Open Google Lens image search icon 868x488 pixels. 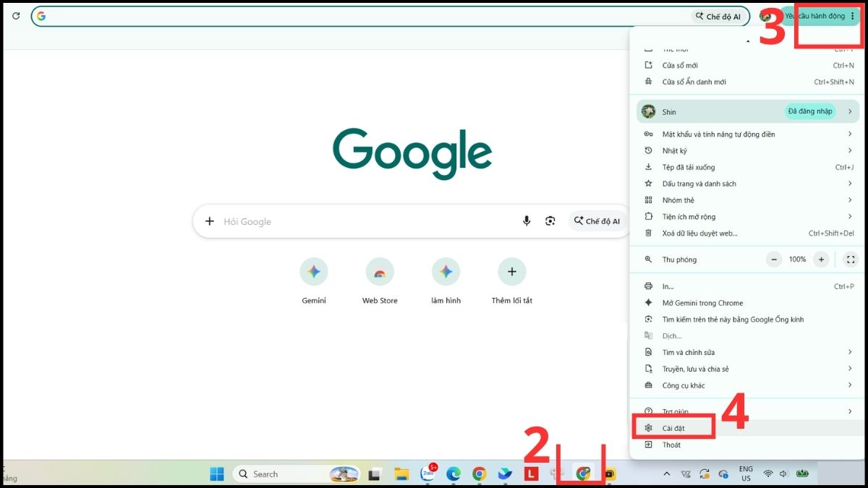[550, 221]
